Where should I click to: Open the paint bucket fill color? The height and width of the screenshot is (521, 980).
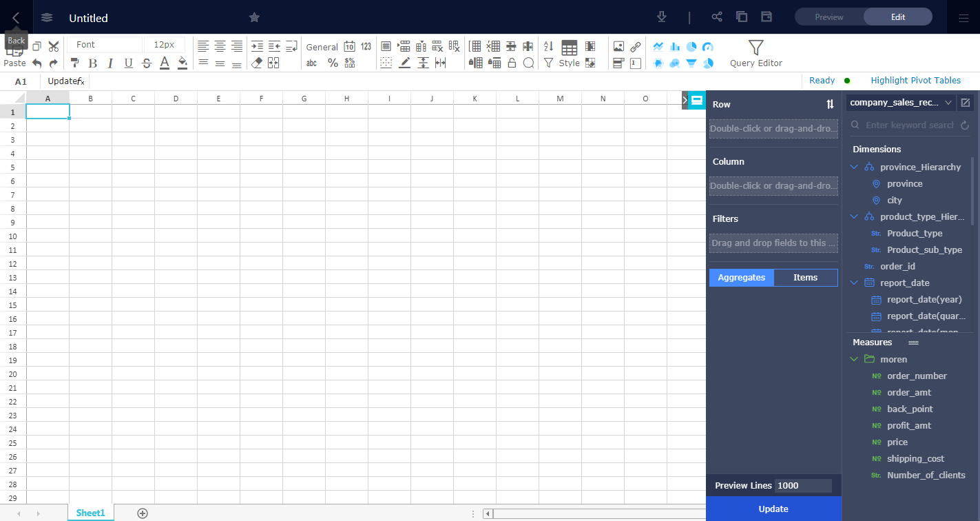pos(183,63)
